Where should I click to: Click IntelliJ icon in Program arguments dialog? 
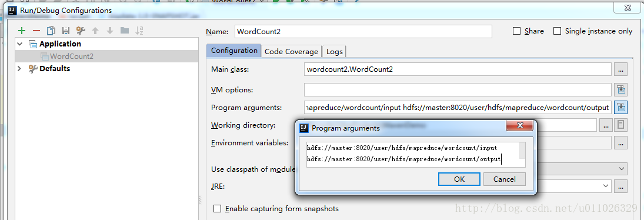[x=304, y=128]
